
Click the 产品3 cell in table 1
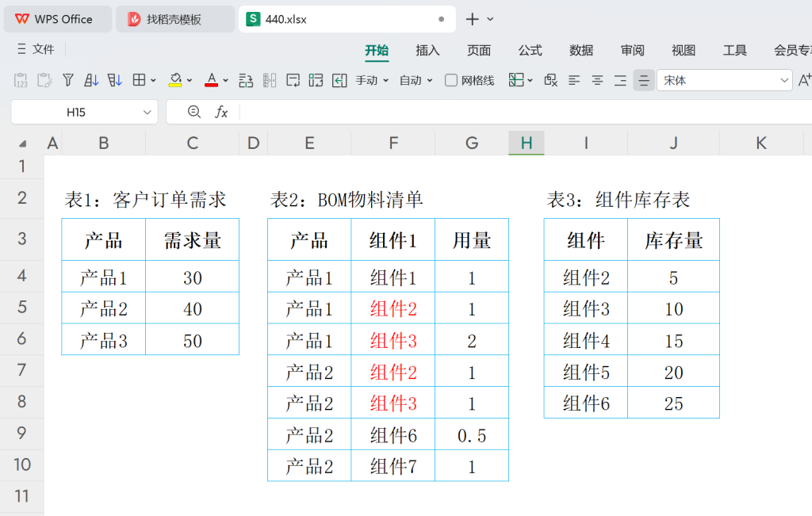click(x=104, y=341)
